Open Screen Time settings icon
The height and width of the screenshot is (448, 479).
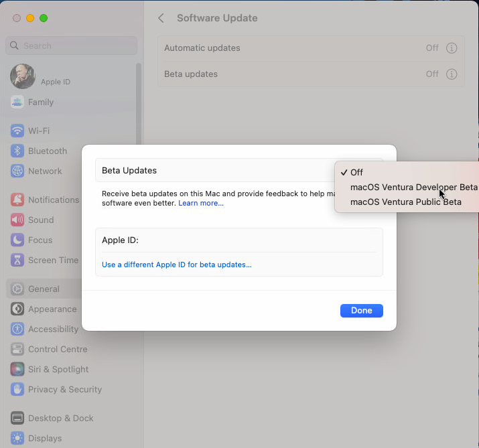pos(17,260)
